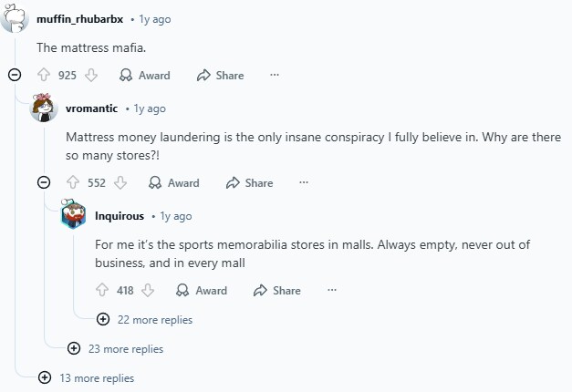The width and height of the screenshot is (572, 392).
Task: Open muffin_rhubarbx's user profile
Action: click(x=79, y=19)
